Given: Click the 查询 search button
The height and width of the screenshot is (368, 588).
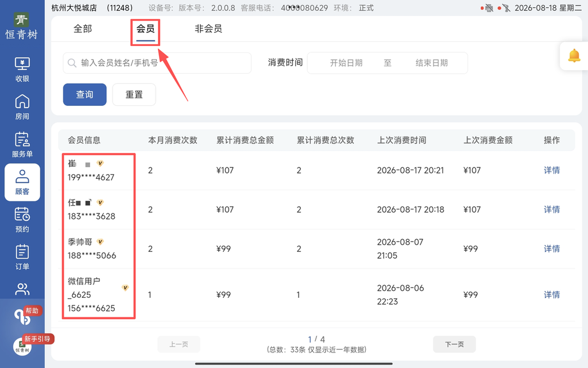Looking at the screenshot, I should (x=85, y=95).
